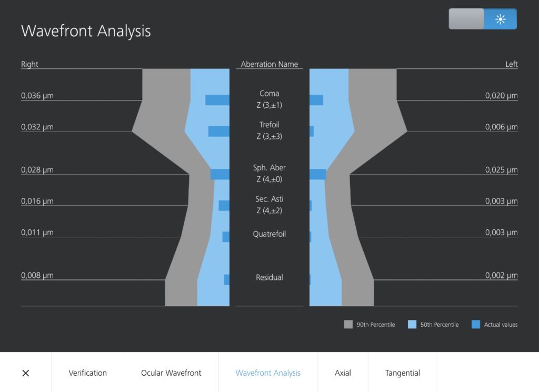Click the left eye Sph. Aber actual bar
This screenshot has width=539, height=392.
click(x=317, y=174)
